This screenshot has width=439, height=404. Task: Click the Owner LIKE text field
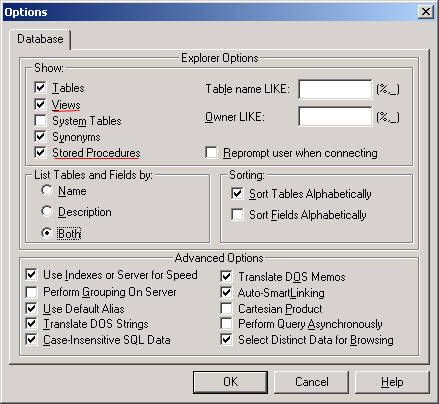335,117
